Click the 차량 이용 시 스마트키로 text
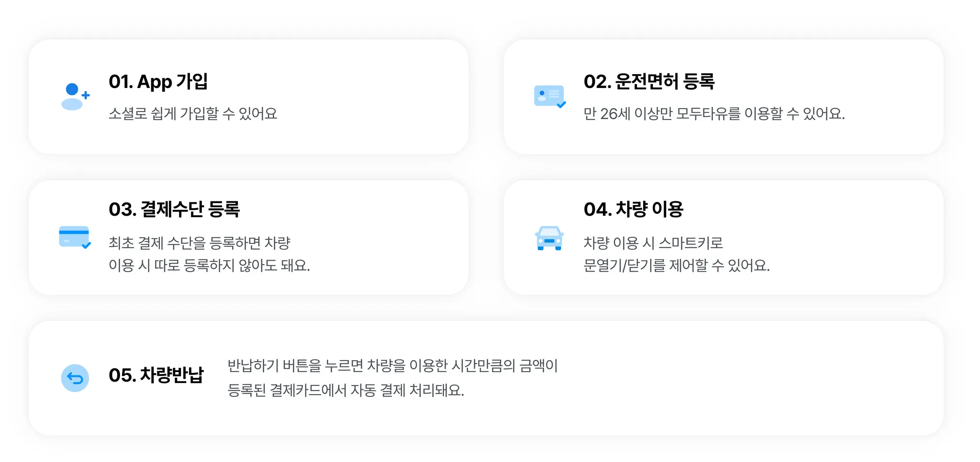 click(653, 243)
